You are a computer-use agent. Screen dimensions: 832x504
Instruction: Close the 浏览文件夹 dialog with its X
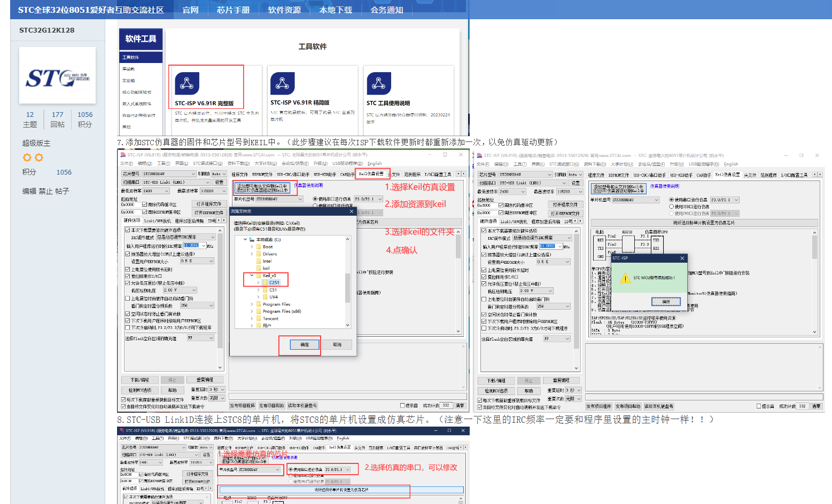tap(351, 211)
